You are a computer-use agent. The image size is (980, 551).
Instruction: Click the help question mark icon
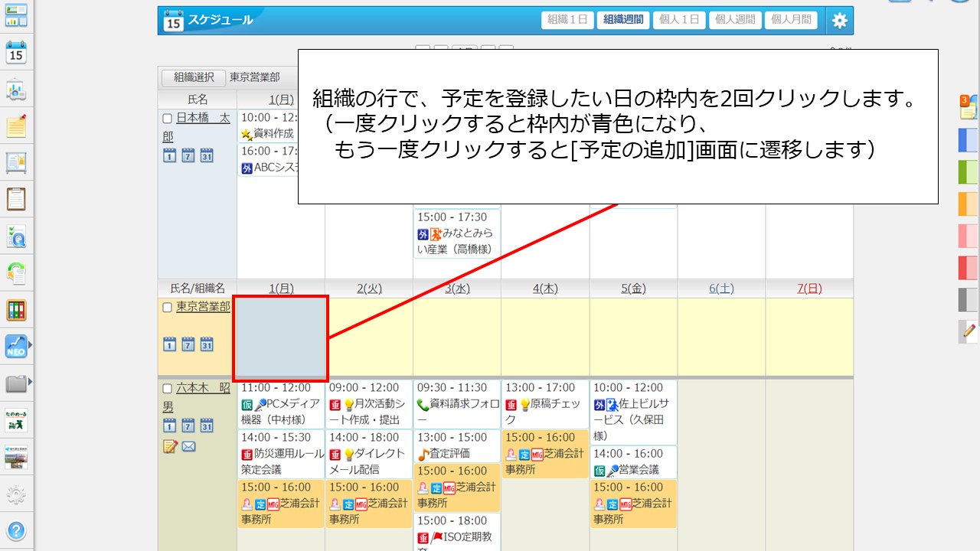tap(16, 530)
